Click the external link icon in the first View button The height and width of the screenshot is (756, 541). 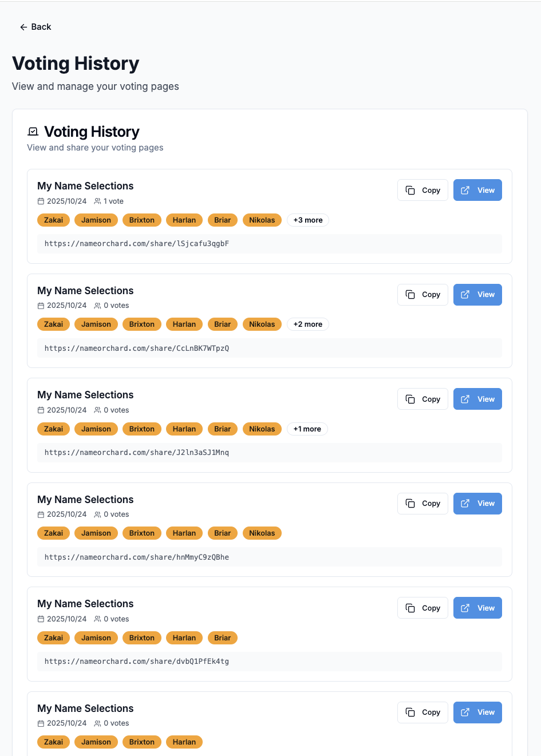pos(465,191)
